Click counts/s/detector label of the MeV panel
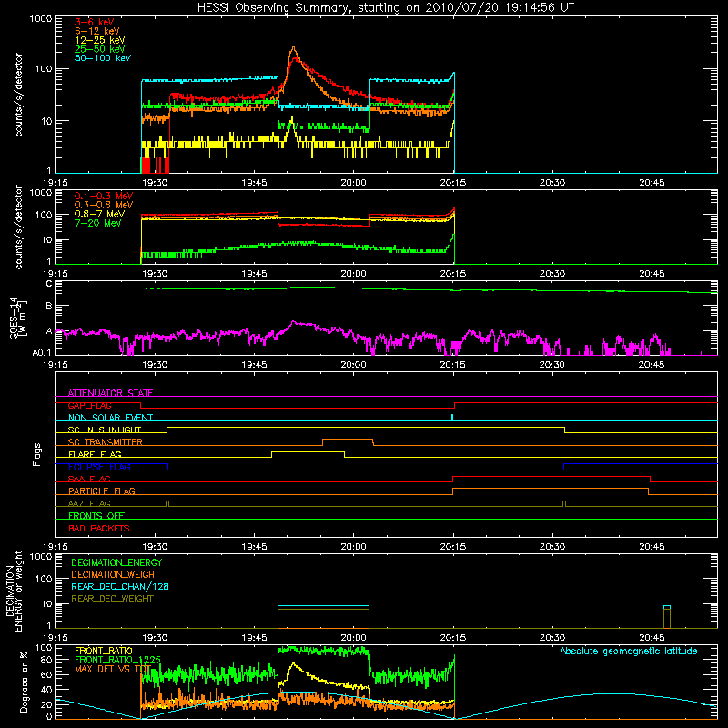Viewport: 728px width, 728px height. 18,227
